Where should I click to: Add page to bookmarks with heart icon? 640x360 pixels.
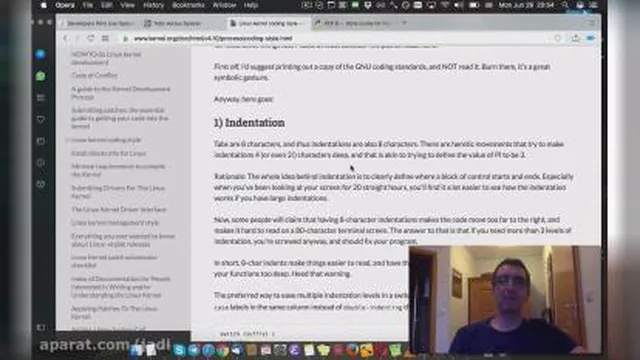pyautogui.click(x=558, y=38)
